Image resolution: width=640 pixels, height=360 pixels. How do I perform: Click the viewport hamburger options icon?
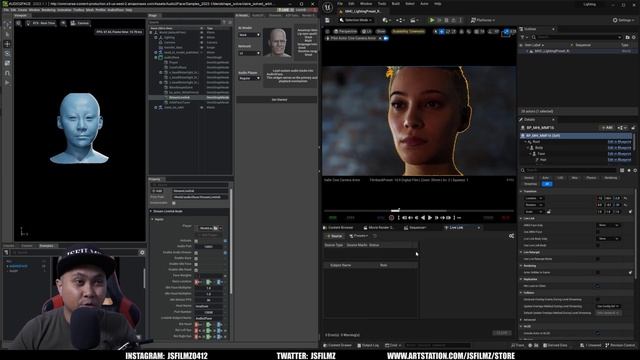point(327,31)
